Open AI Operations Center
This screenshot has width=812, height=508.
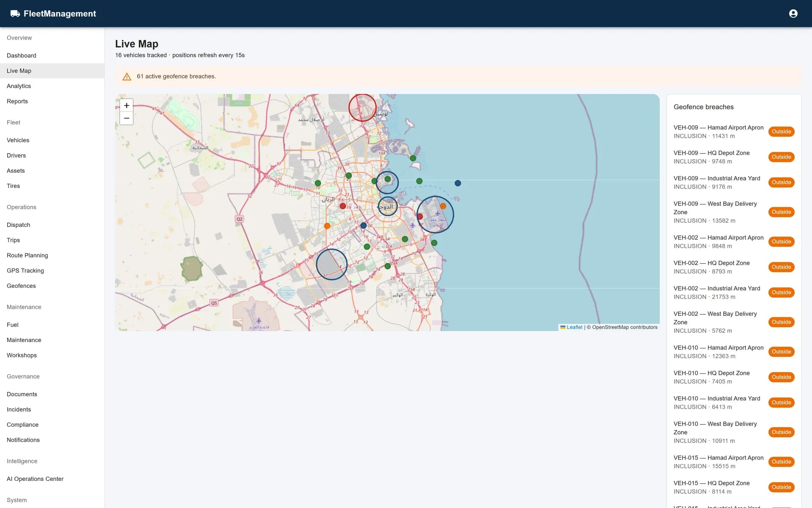click(x=52, y=479)
